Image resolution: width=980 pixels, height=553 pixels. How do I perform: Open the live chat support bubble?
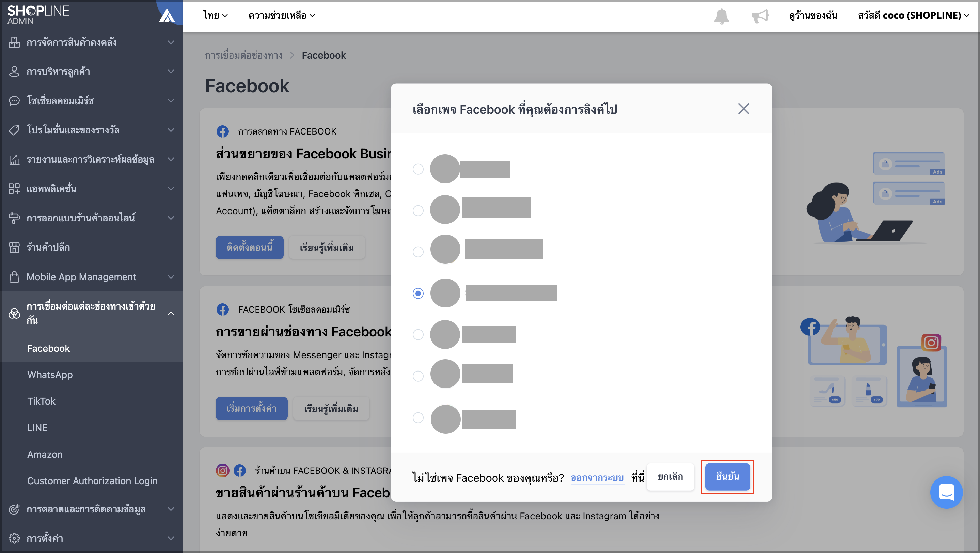point(946,492)
